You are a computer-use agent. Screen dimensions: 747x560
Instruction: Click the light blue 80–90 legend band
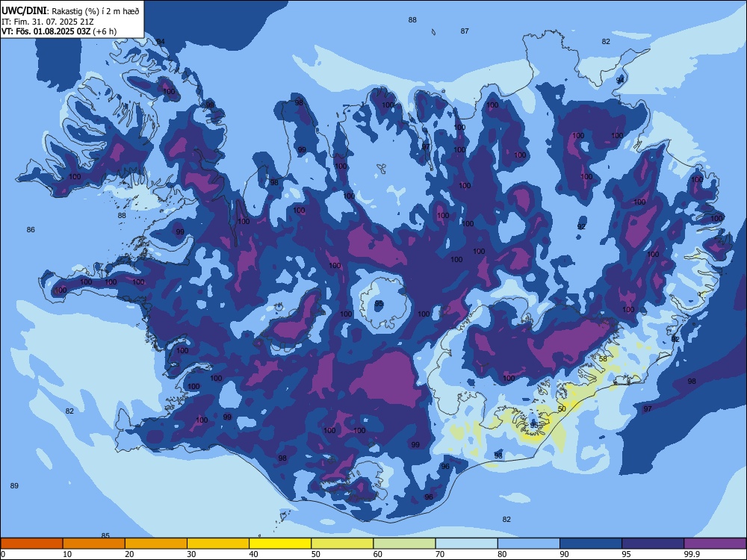[529, 544]
